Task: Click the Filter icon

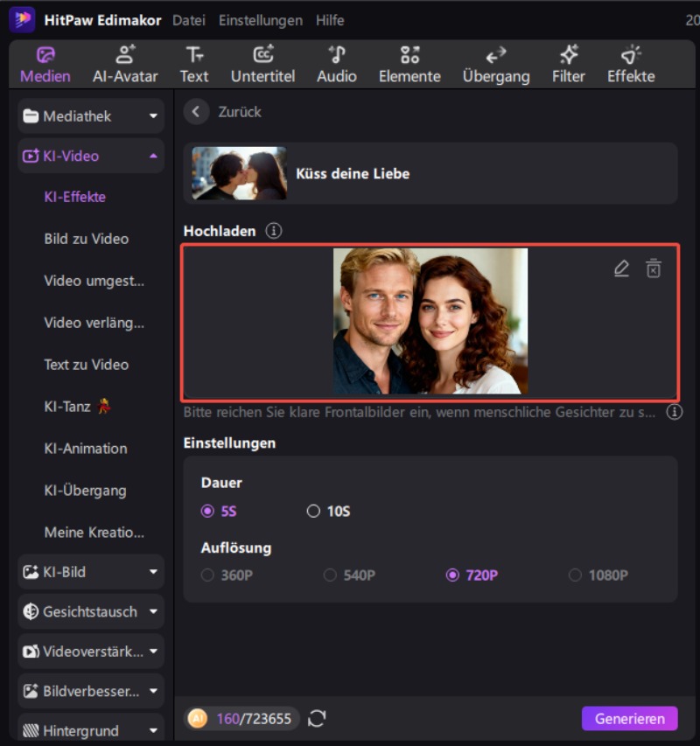Action: click(x=568, y=65)
